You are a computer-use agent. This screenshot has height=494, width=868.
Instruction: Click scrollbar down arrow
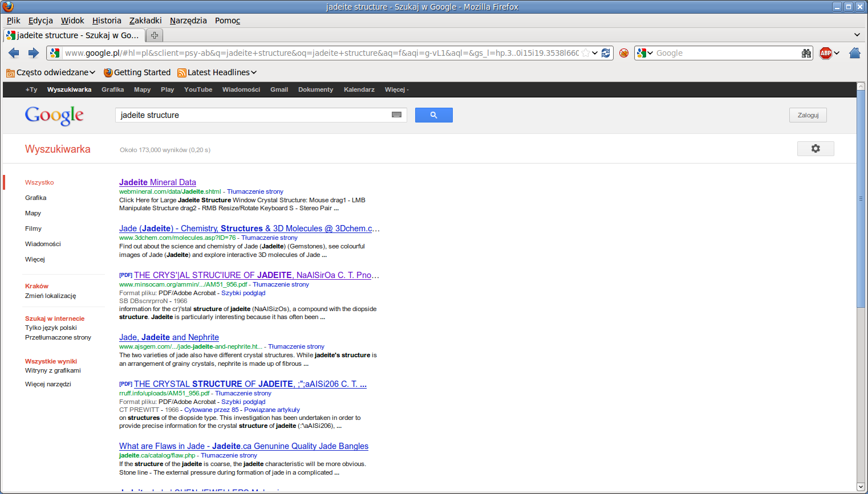point(861,487)
